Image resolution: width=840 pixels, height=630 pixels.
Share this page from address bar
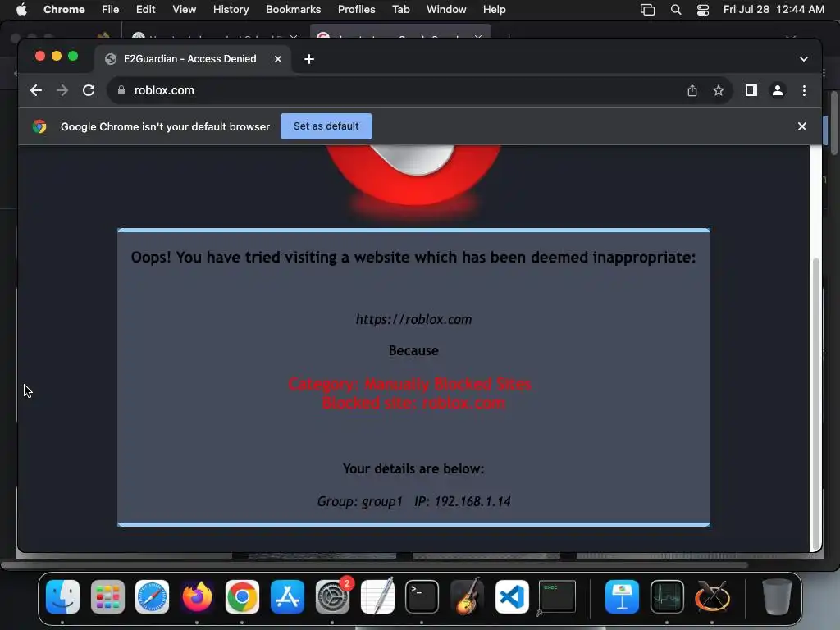point(692,90)
